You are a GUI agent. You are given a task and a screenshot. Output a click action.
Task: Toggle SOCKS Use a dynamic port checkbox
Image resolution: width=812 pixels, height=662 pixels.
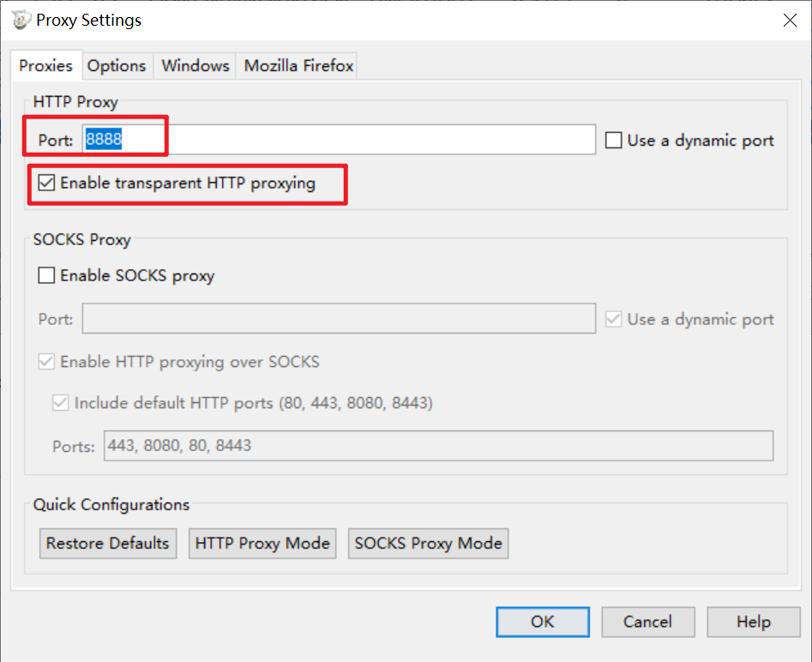614,319
